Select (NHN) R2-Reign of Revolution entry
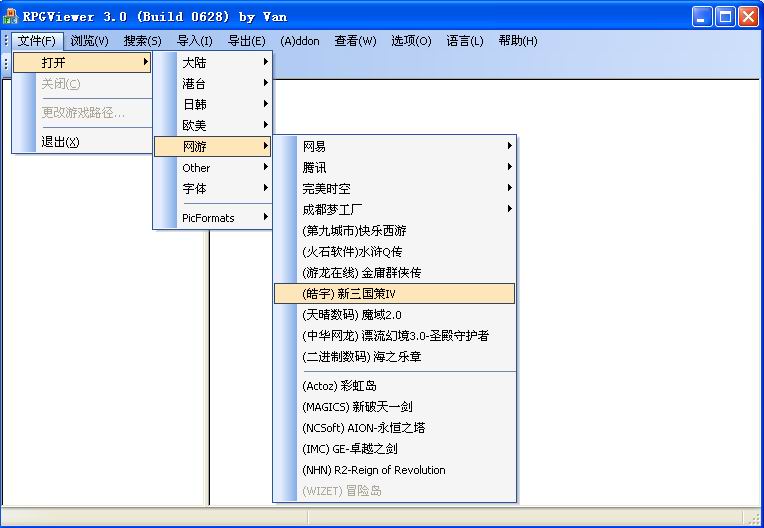 coord(394,470)
